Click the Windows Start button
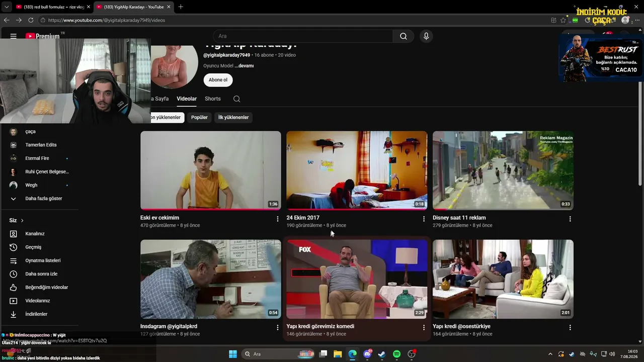The image size is (644, 362). [x=233, y=354]
